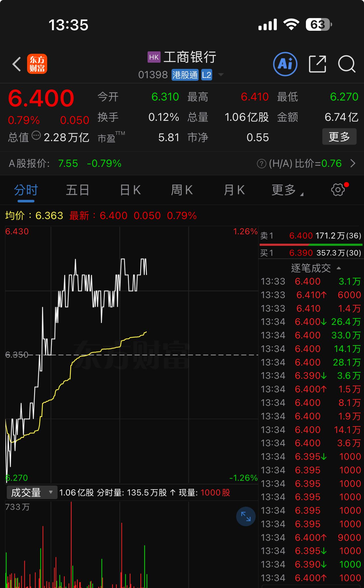Tap the 最高 6.410 value

click(x=255, y=97)
